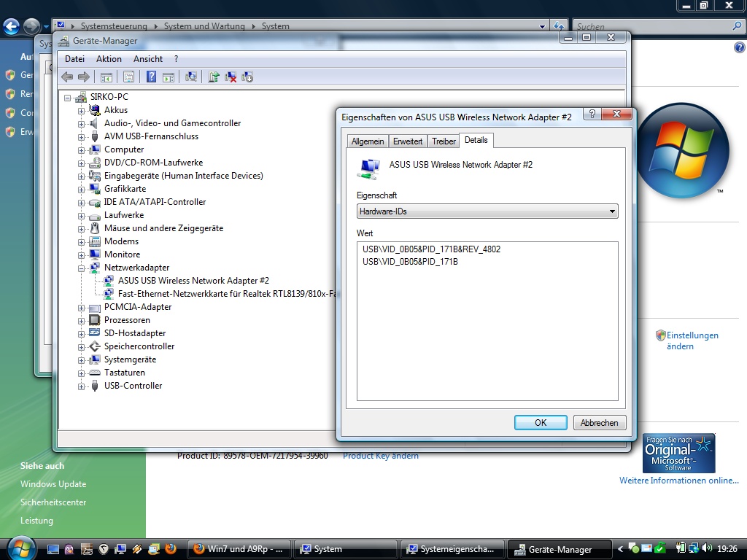Launch Firefox from the quick launch bar
This screenshot has width=747, height=560.
pyautogui.click(x=171, y=549)
